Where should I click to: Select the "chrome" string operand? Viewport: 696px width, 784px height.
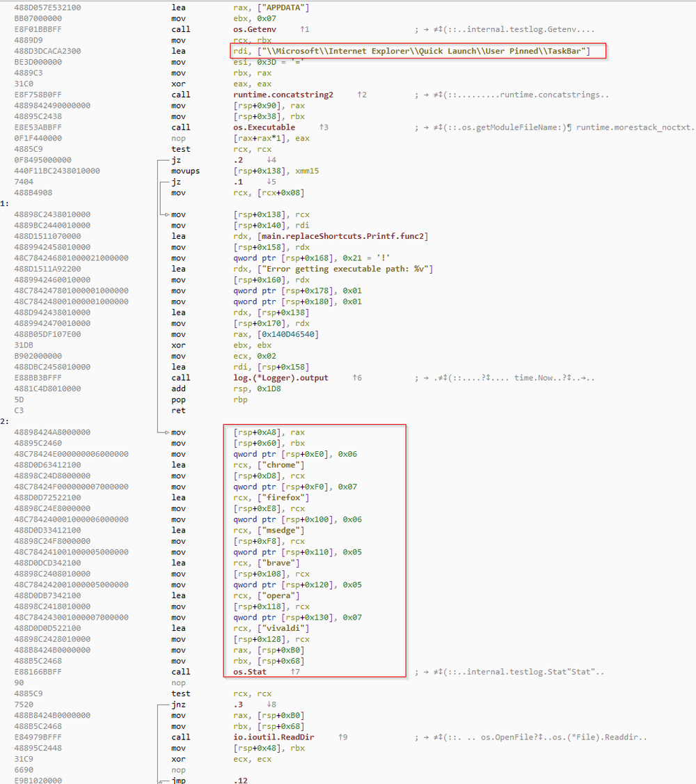(x=280, y=465)
